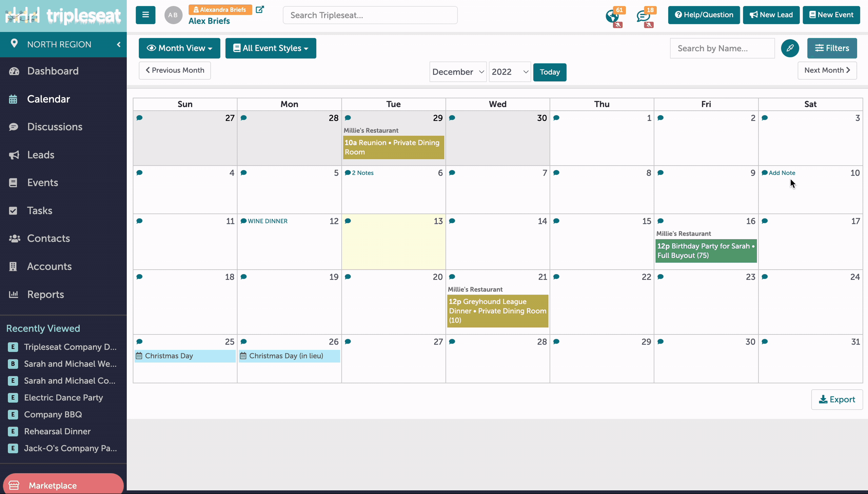Click the Tripleseat logo
This screenshot has width=868, height=494.
63,16
